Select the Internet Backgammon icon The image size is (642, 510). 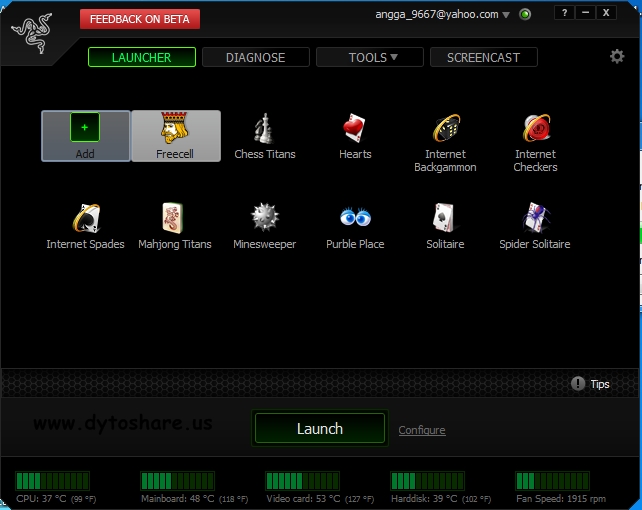[446, 128]
